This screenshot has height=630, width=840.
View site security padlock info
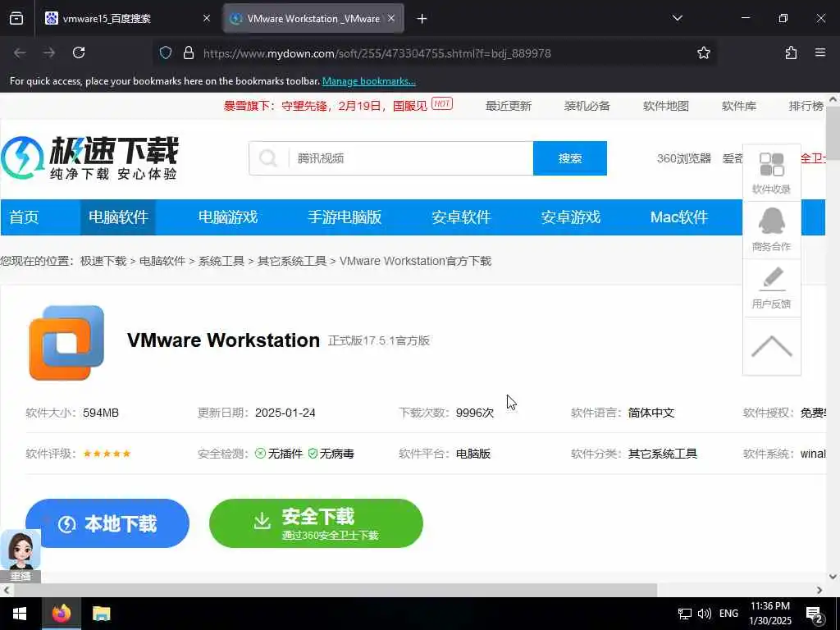pyautogui.click(x=188, y=52)
